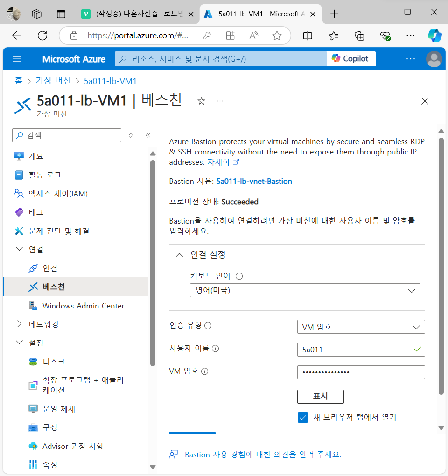Viewport: 448px width, 476px height.
Task: Click the info icon next to VM 암호
Action: (205, 371)
